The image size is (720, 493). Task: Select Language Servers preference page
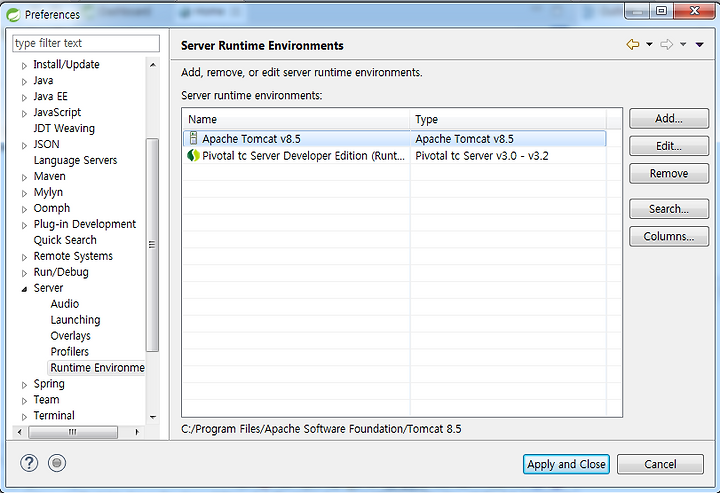coord(75,160)
